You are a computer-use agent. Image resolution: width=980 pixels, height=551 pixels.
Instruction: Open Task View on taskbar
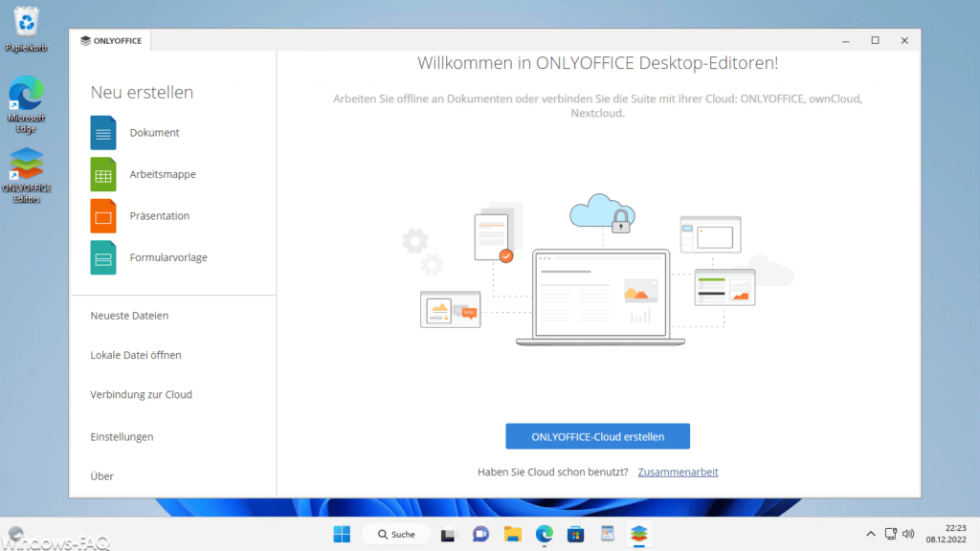[448, 534]
